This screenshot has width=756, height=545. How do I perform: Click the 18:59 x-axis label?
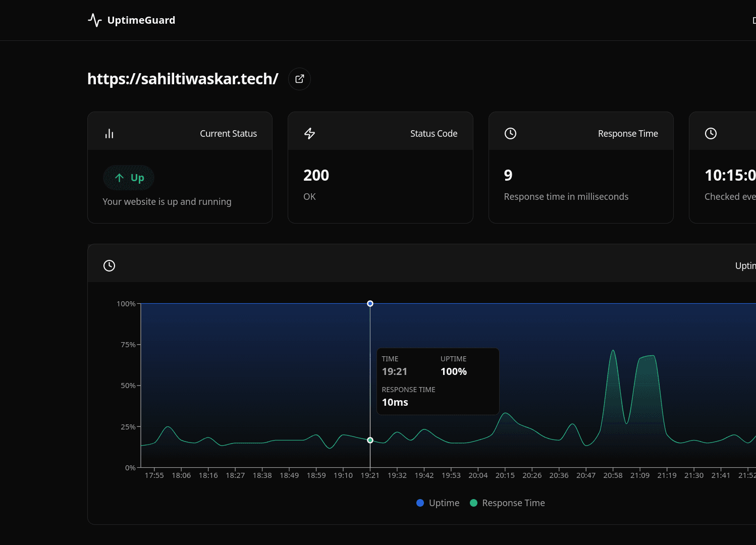316,475
